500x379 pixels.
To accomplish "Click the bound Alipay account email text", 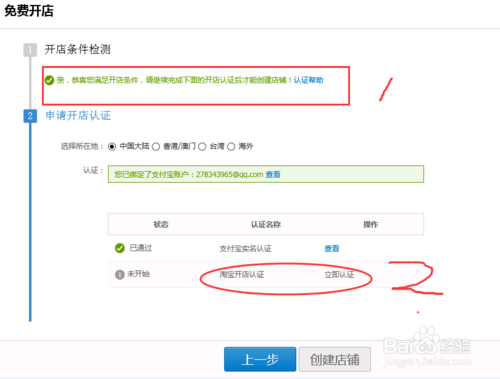I will click(x=229, y=174).
